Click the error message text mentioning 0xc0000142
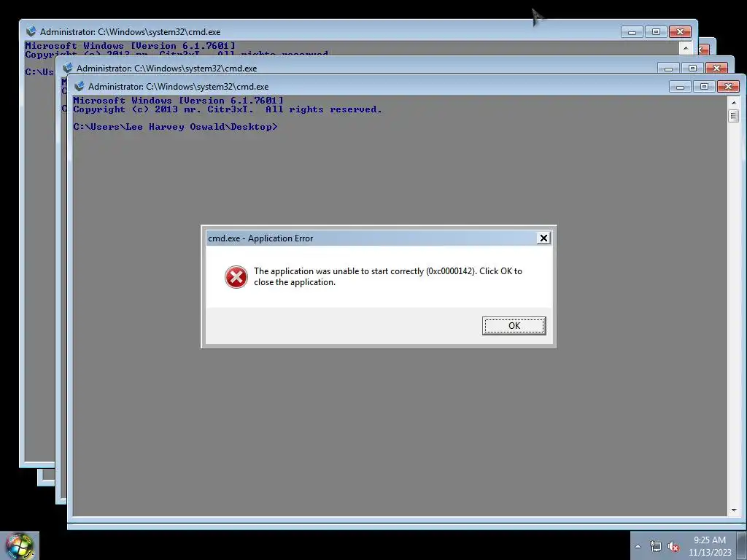747x560 pixels. [x=388, y=276]
